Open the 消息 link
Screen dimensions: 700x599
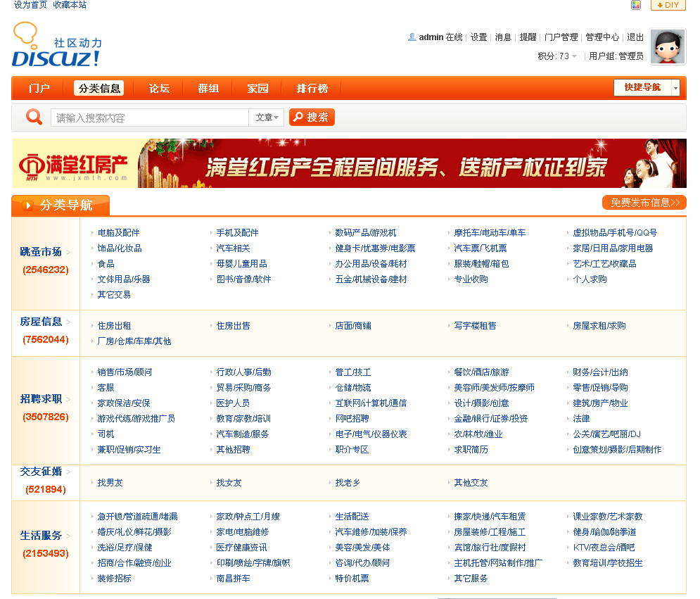pos(503,37)
